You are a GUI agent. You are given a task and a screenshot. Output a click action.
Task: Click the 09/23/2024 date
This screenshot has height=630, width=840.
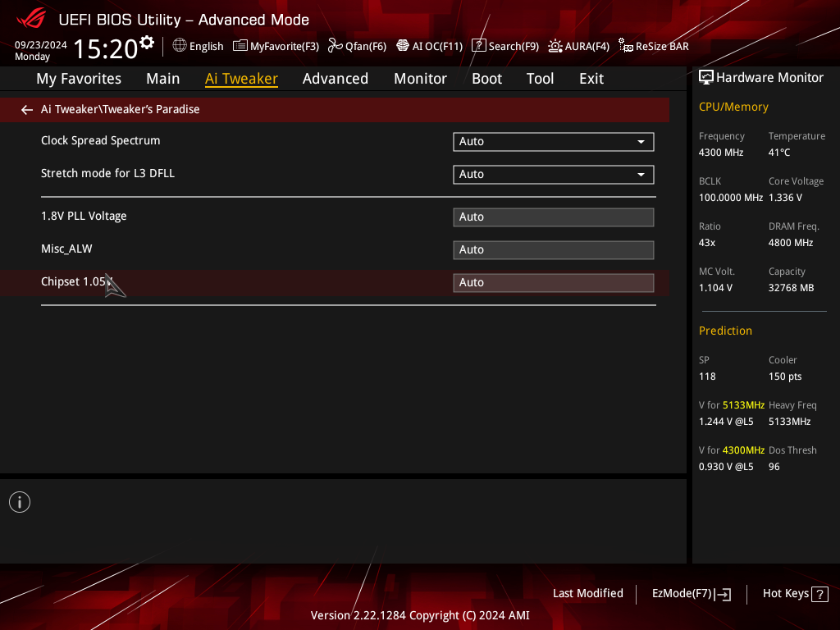[41, 45]
